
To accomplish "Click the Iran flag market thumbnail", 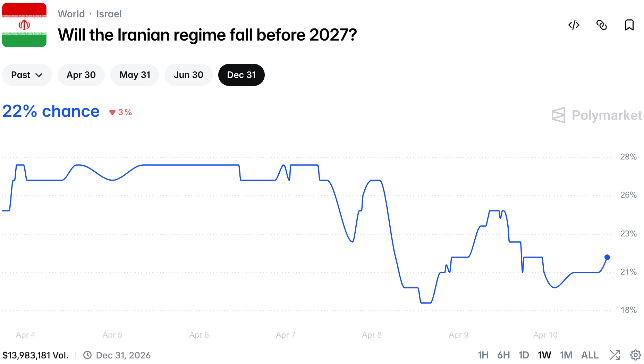I will click(24, 25).
